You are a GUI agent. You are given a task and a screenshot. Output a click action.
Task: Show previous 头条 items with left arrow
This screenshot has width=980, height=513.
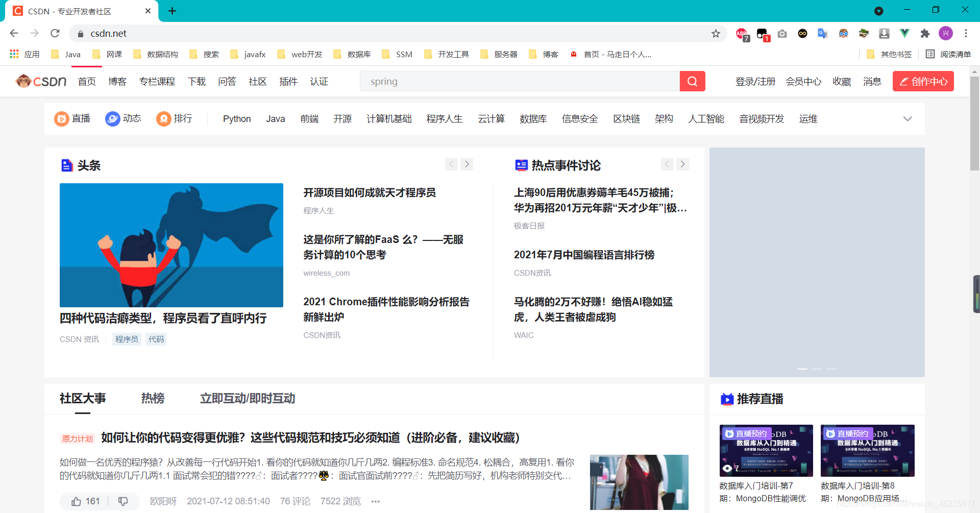click(451, 164)
